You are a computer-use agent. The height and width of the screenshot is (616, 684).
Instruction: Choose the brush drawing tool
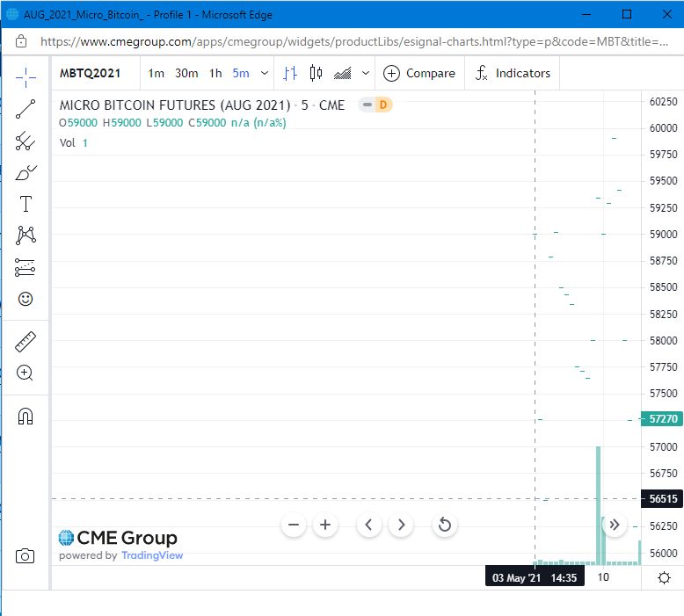click(x=25, y=172)
